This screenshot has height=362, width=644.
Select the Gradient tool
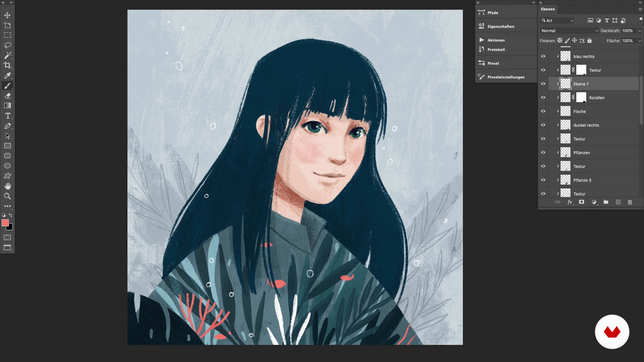[x=7, y=105]
